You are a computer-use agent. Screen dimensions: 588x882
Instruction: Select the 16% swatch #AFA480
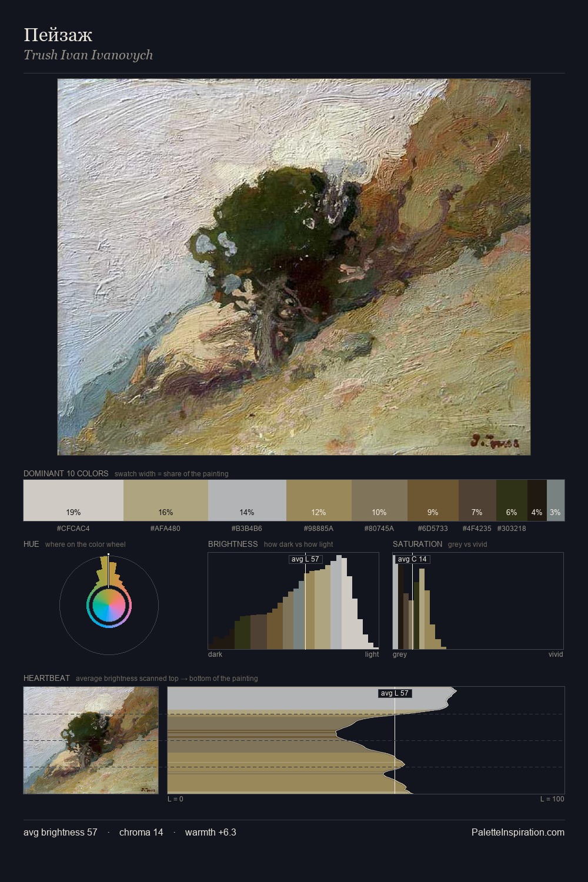(166, 500)
